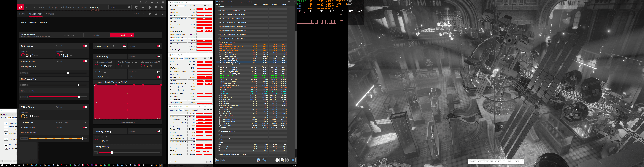The width and height of the screenshot is (644, 167).
Task: Open Radeon Software settings gear
Action: (156, 7)
